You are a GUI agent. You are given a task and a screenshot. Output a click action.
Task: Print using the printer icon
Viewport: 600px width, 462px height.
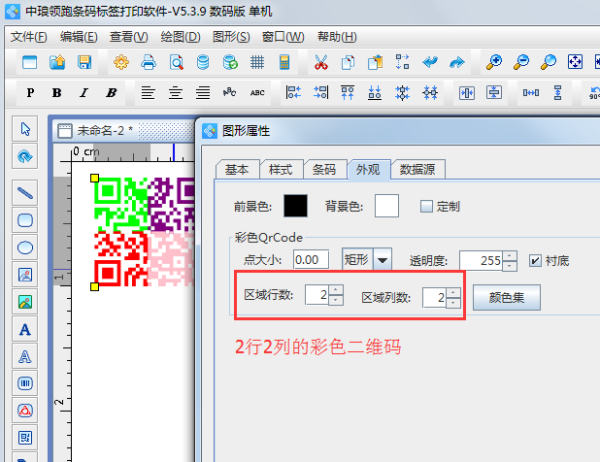(148, 62)
